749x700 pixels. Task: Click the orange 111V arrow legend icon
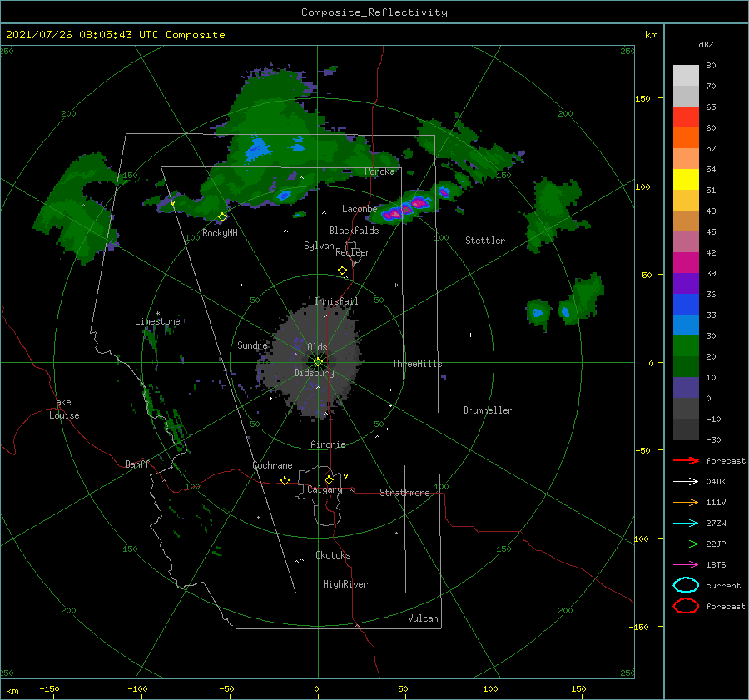[x=686, y=502]
